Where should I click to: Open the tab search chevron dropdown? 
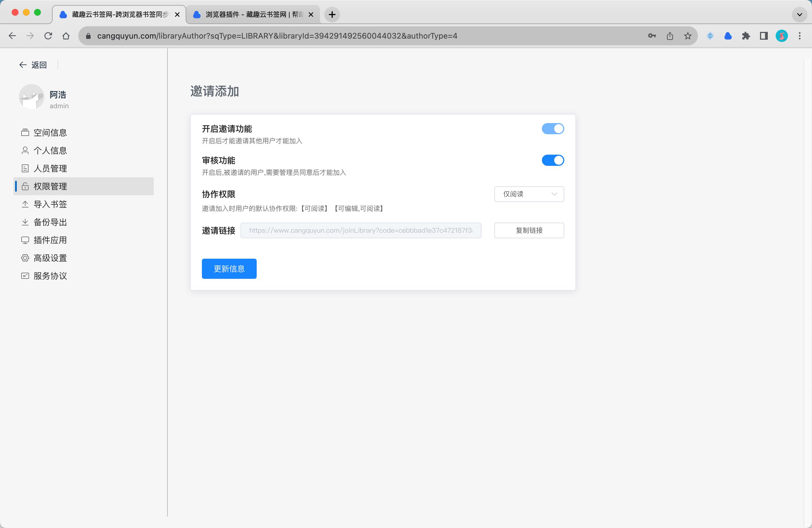point(799,14)
